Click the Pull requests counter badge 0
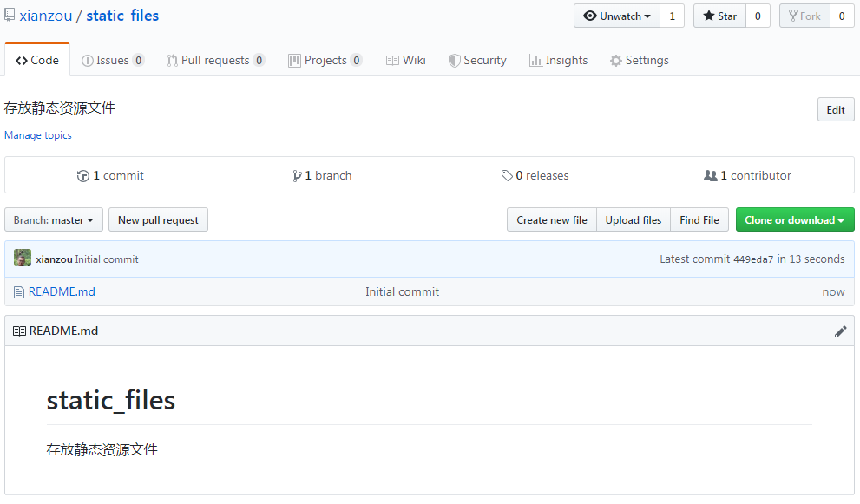Viewport: 860px width, 504px height. coord(259,61)
